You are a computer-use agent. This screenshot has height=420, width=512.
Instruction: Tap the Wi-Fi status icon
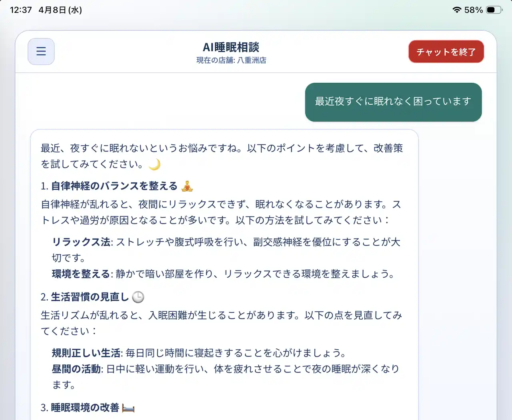[x=456, y=10]
